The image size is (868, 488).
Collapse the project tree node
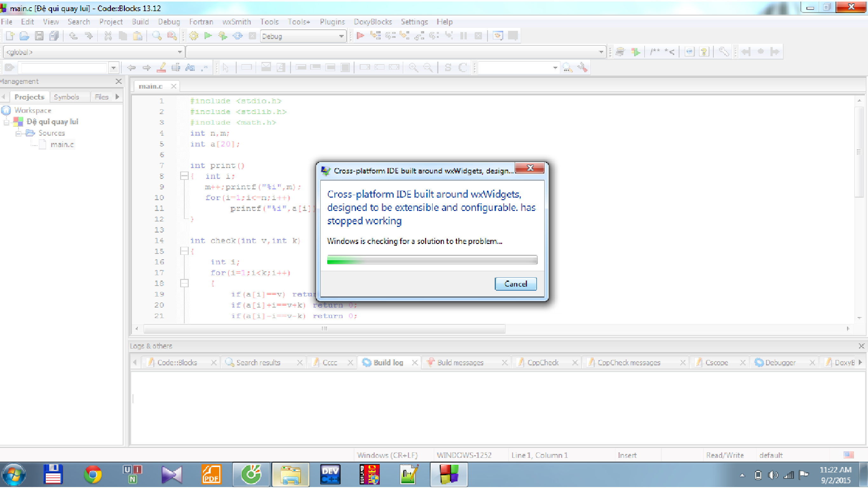[6, 122]
